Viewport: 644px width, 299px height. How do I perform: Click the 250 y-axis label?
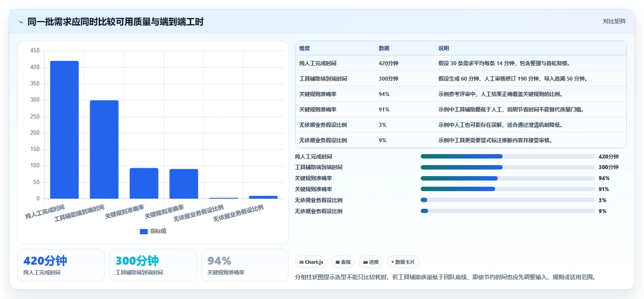(x=35, y=117)
